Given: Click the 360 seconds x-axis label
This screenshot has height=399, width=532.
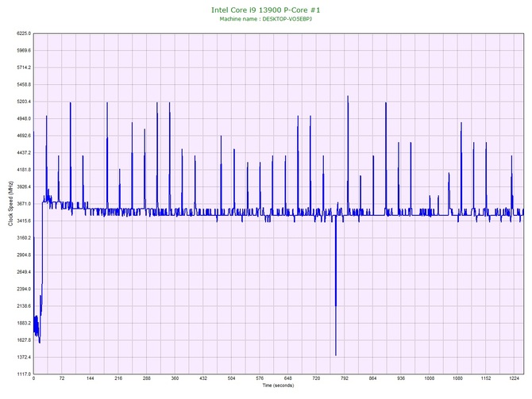Looking at the screenshot, I should (x=175, y=378).
